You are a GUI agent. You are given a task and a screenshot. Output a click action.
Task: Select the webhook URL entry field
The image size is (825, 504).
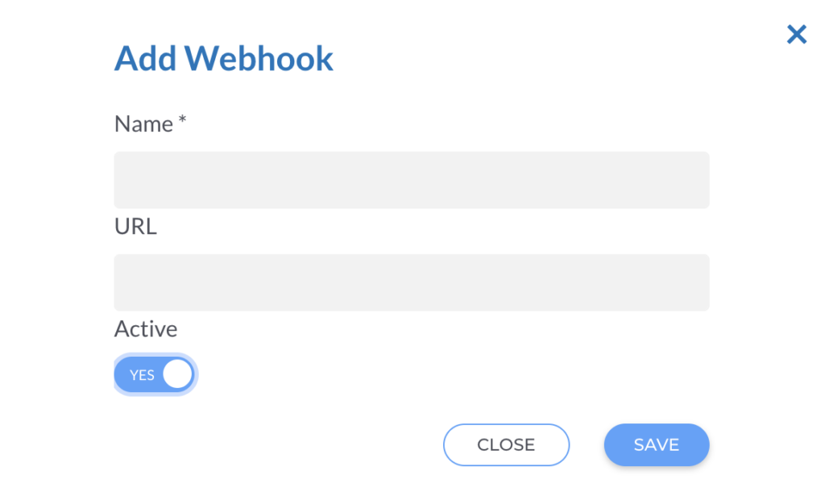(411, 283)
